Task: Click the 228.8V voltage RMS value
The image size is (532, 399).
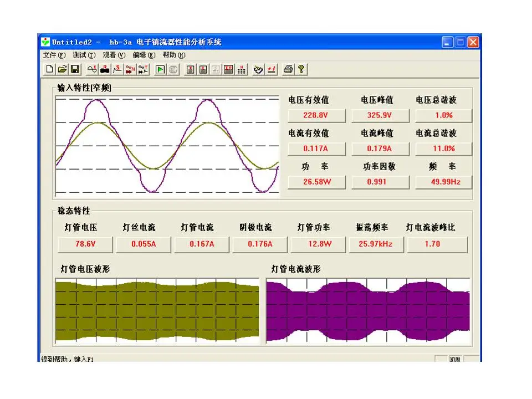Action: point(316,115)
